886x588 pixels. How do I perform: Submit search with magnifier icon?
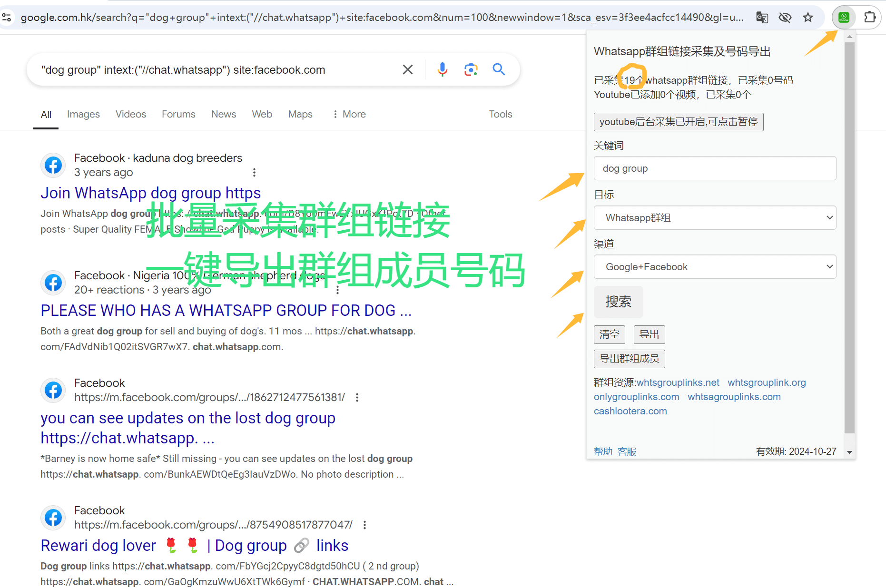(x=499, y=69)
